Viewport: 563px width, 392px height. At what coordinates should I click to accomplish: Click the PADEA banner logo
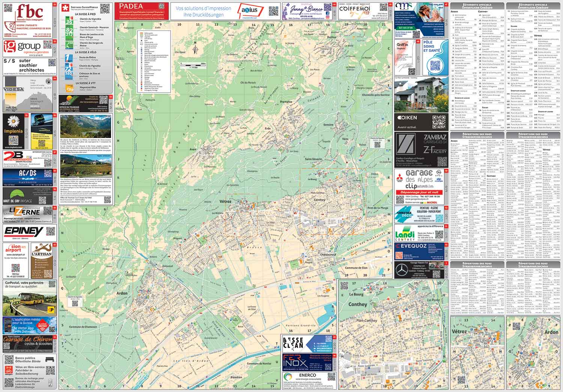131,6
